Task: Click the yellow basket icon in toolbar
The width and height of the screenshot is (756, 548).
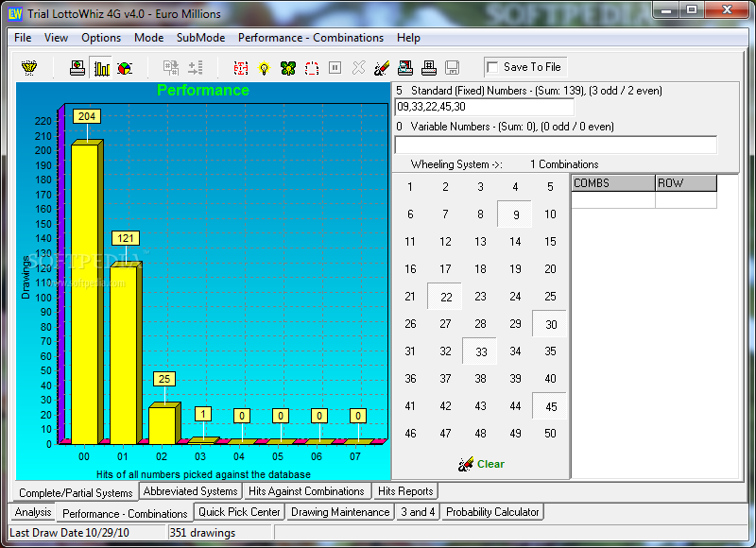Action: point(29,68)
